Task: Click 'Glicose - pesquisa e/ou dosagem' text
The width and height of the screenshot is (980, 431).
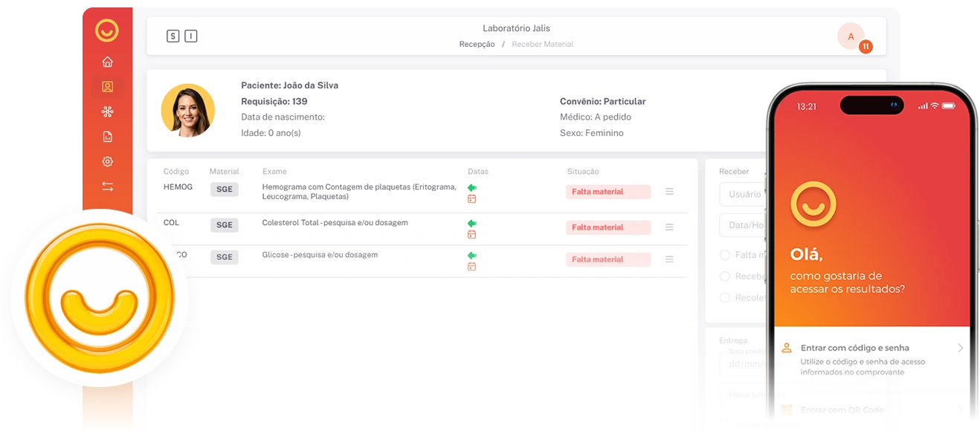Action: [x=320, y=255]
